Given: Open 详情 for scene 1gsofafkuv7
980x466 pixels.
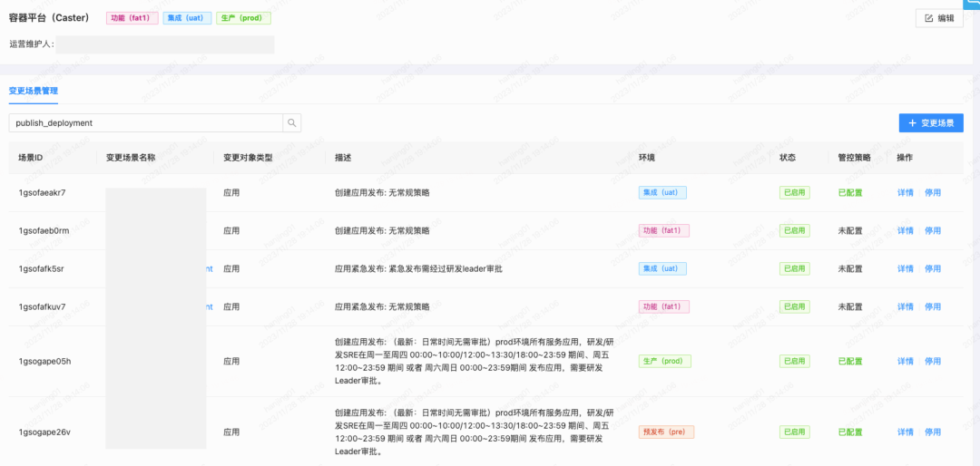Looking at the screenshot, I should point(905,307).
